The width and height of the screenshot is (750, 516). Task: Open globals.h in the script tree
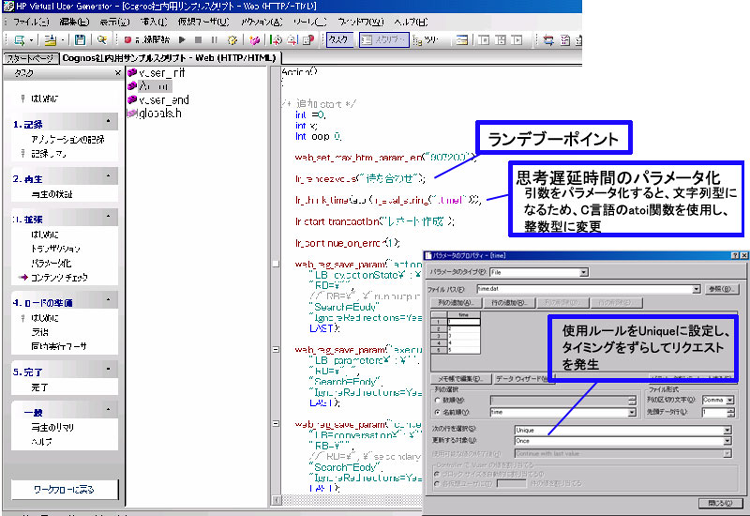tap(154, 113)
